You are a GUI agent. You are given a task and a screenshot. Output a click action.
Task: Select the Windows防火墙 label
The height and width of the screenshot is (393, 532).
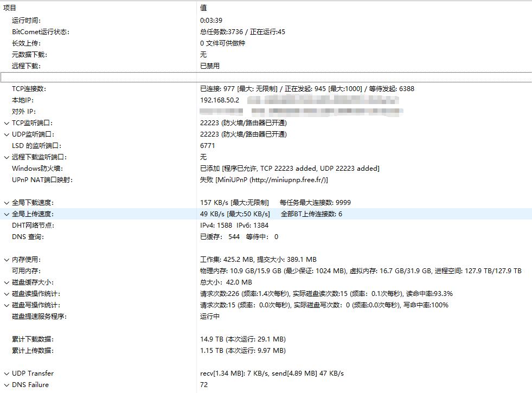coord(37,169)
